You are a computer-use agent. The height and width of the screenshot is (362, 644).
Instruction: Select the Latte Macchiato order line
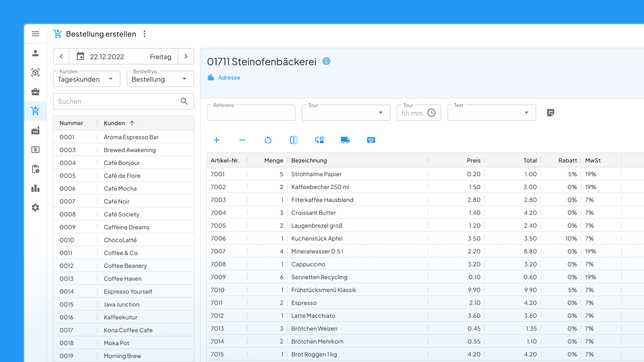(425, 316)
